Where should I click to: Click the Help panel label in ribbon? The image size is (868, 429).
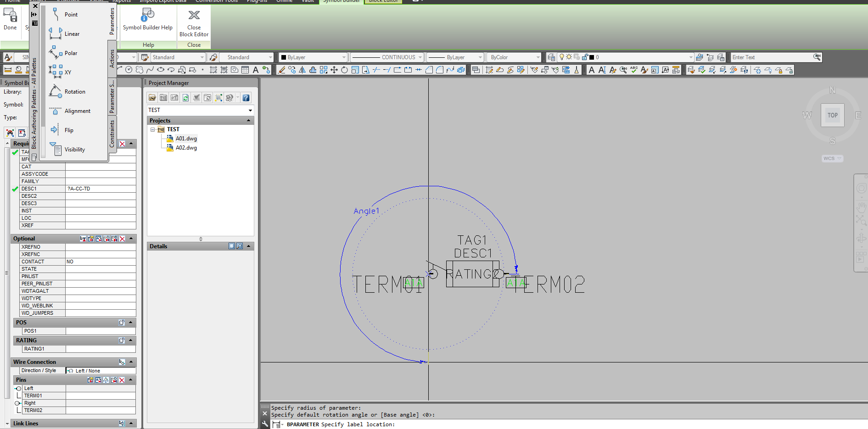click(x=148, y=45)
